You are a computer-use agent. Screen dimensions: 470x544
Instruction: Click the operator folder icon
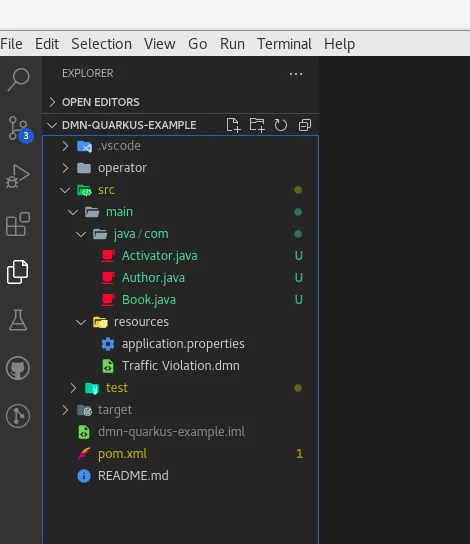(x=84, y=168)
